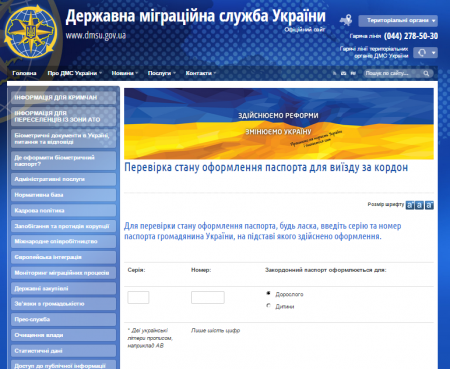Click the DMS Ukraine globe logo

(x=31, y=32)
